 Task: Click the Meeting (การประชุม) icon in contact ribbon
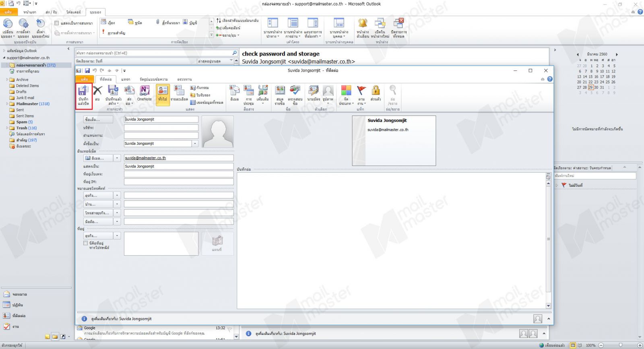tap(249, 95)
